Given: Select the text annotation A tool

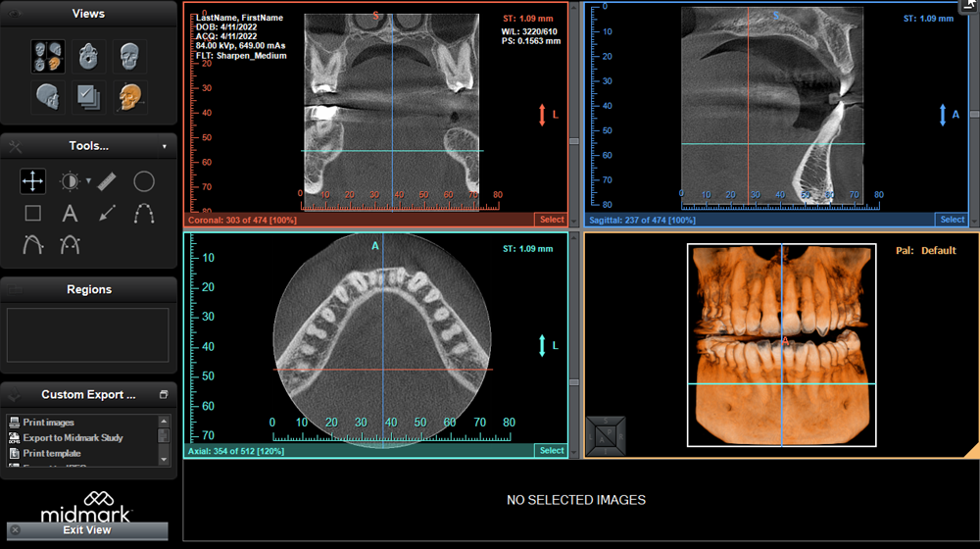Looking at the screenshot, I should coord(70,213).
